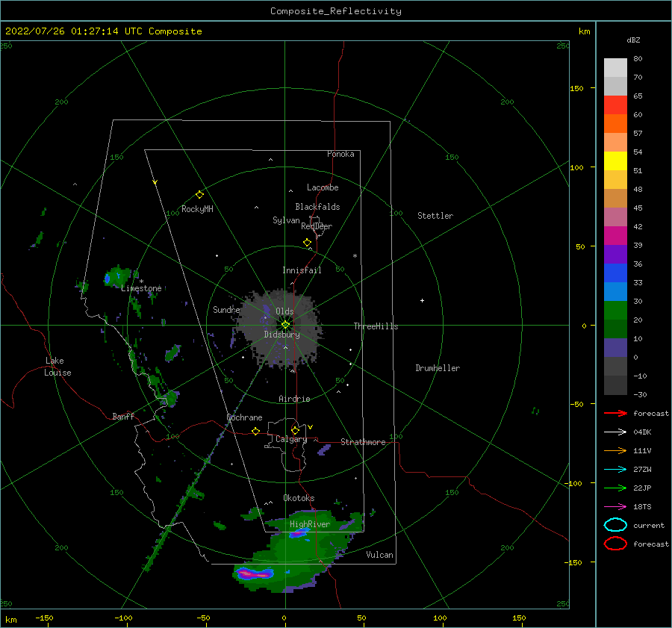Click the intense pink storm core south of HighRiver

(255, 573)
